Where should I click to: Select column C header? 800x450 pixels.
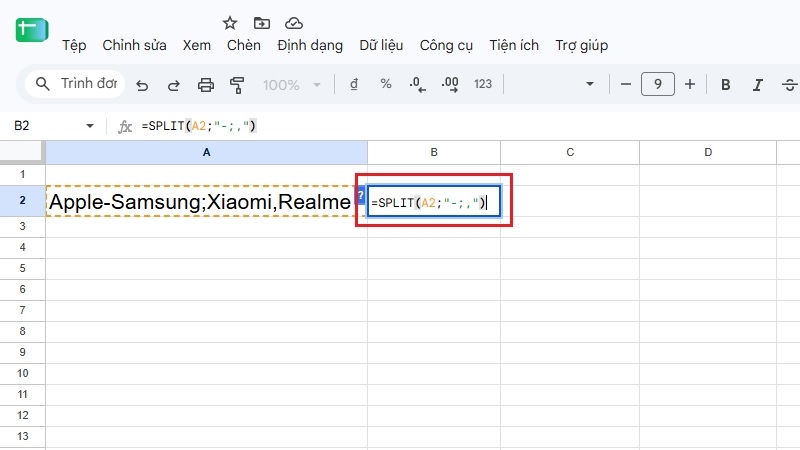tap(570, 152)
